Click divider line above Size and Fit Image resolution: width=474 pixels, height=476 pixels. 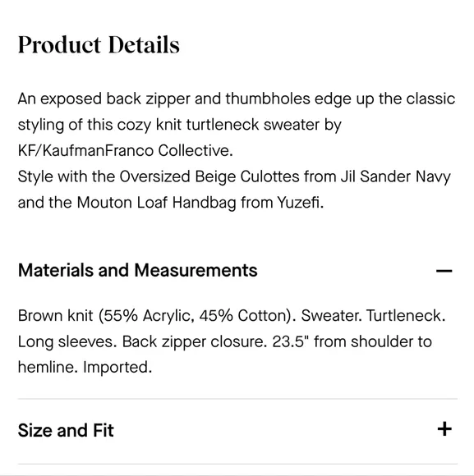tap(237, 399)
